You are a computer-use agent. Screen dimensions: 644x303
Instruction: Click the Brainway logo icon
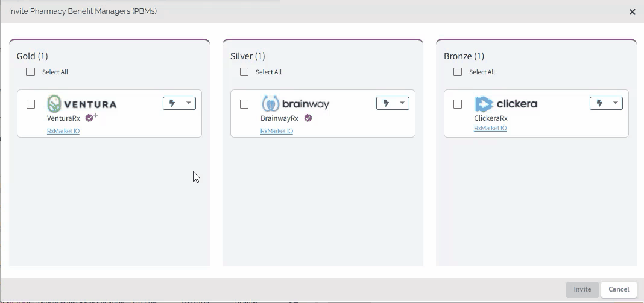tap(270, 104)
